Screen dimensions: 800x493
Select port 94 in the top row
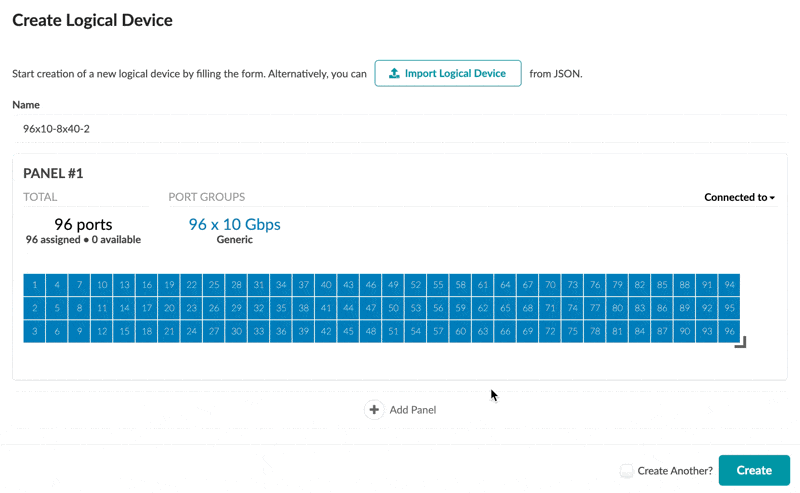click(730, 285)
